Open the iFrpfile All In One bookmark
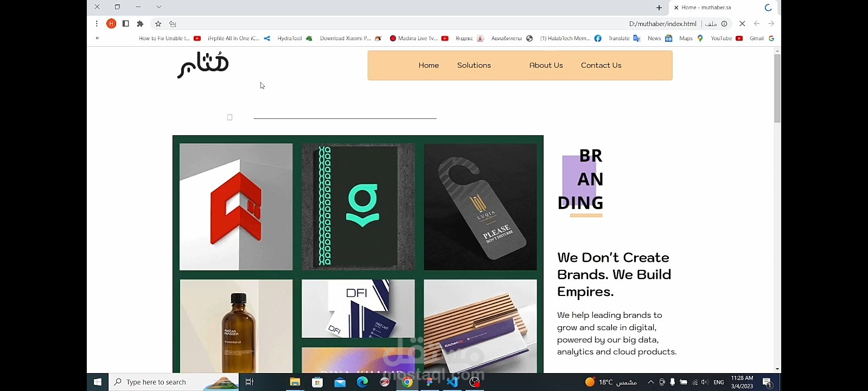 click(239, 38)
